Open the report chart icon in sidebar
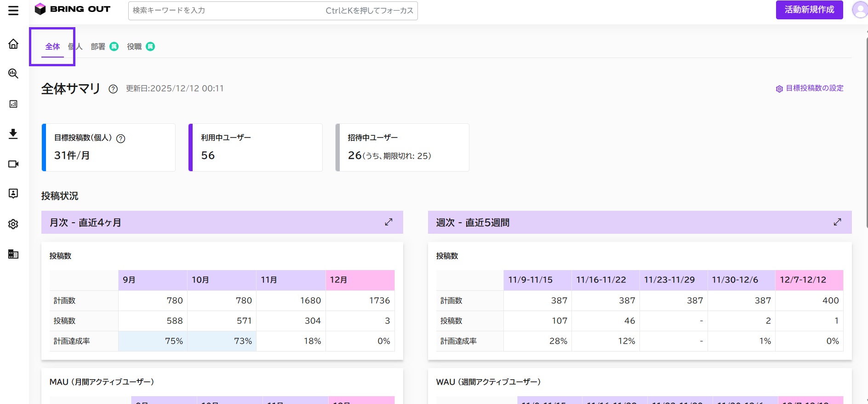The width and height of the screenshot is (868, 404). click(x=13, y=104)
